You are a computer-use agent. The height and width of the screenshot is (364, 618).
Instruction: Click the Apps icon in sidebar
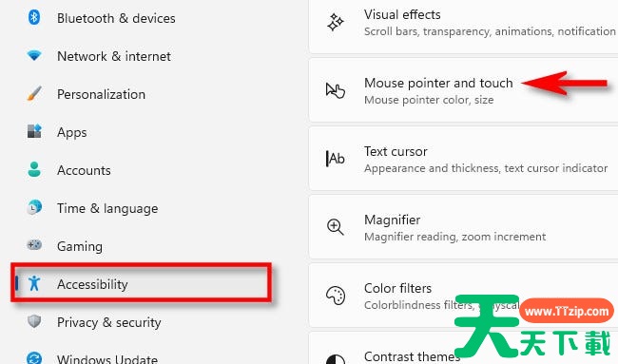click(x=34, y=131)
